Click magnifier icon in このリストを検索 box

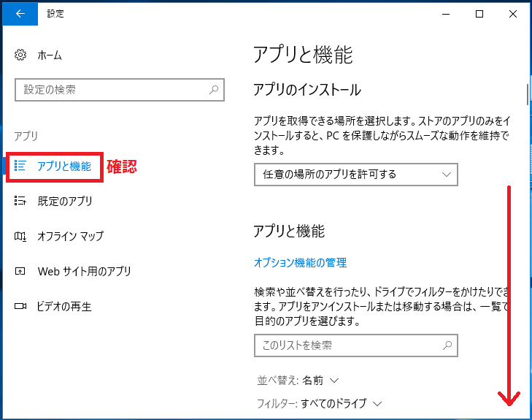(447, 345)
